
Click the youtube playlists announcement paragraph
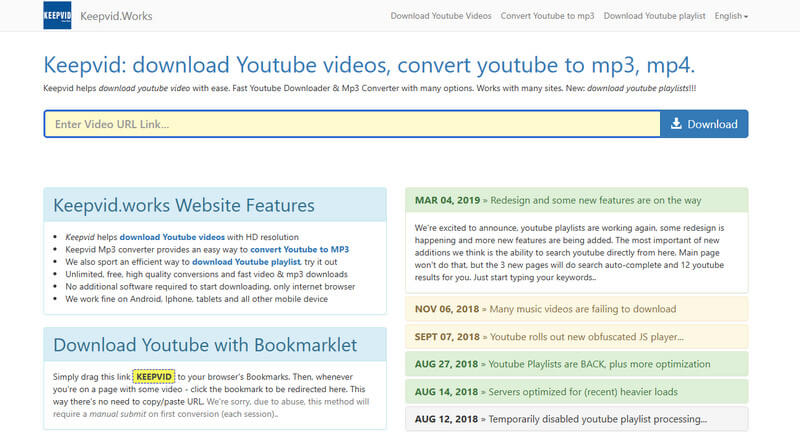point(569,253)
